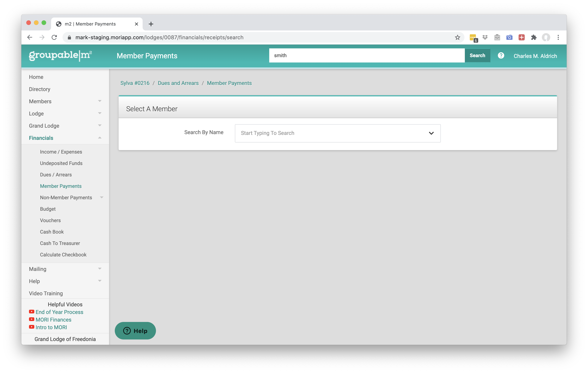Click Non-Member Payments label
The height and width of the screenshot is (373, 588).
[x=66, y=197]
